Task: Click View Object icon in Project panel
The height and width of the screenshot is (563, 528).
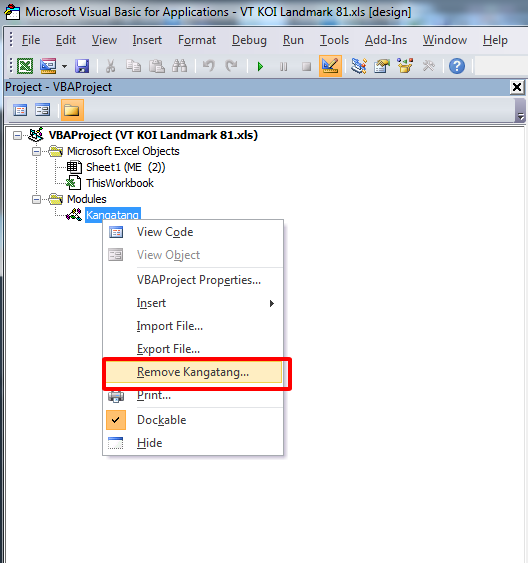Action: coord(43,110)
